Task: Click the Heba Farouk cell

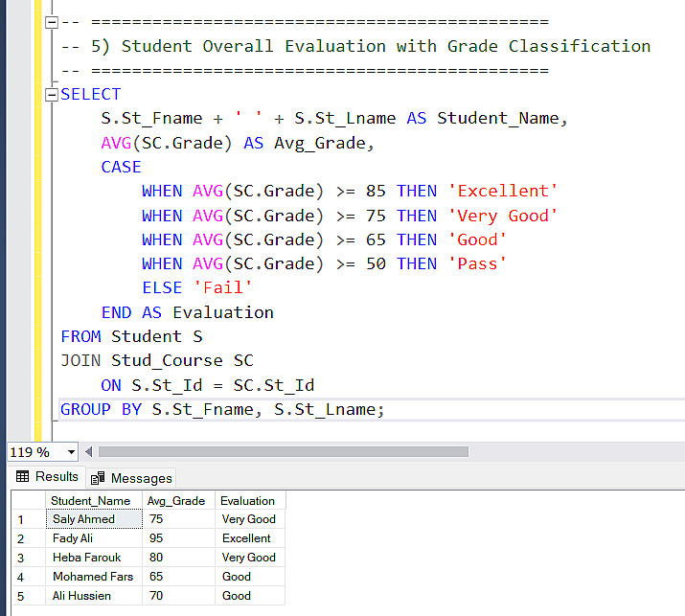Action: click(x=94, y=558)
